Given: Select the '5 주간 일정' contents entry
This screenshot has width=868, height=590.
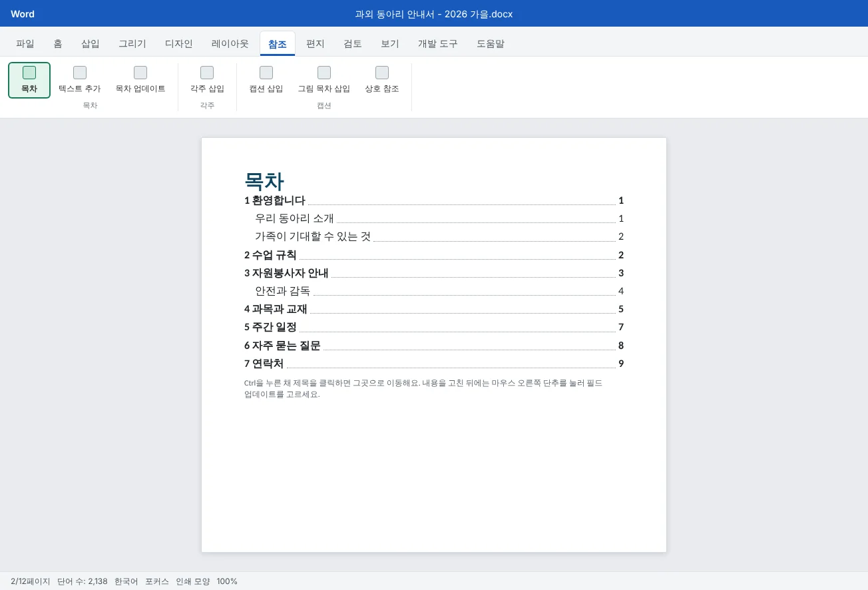Looking at the screenshot, I should pos(434,327).
